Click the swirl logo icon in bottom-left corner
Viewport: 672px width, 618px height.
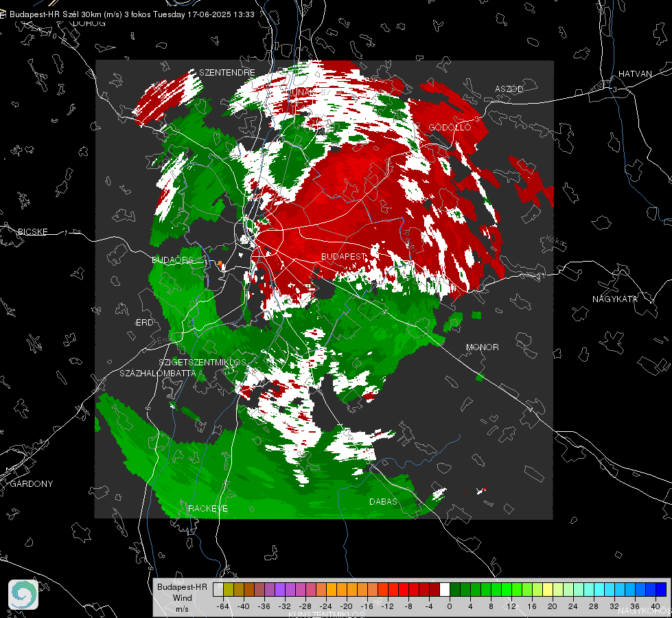23,595
